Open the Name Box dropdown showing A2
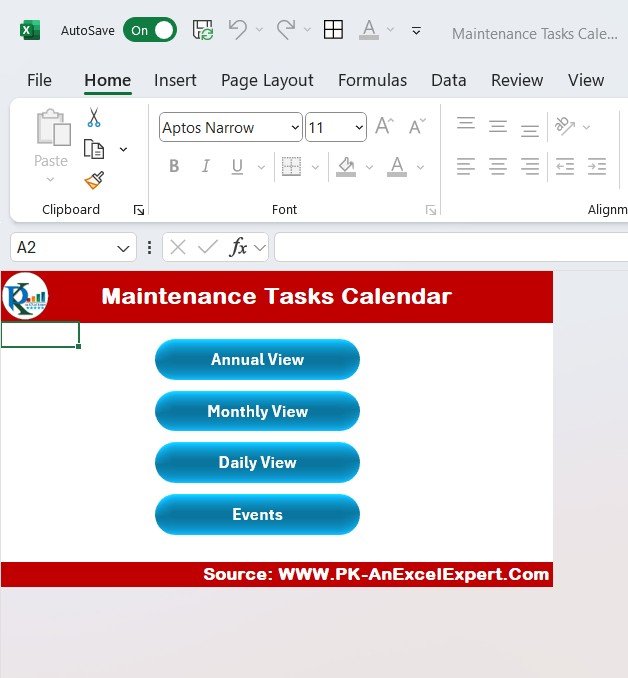This screenshot has width=628, height=678. pos(123,248)
